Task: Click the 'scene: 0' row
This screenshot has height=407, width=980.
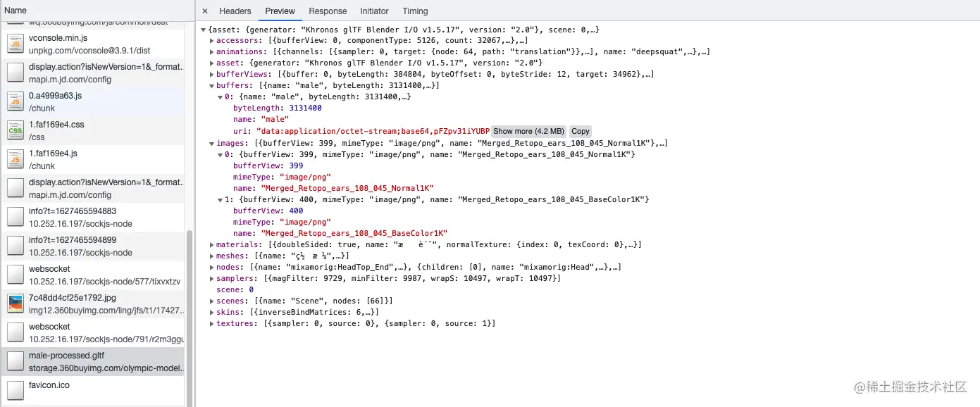Action: point(235,290)
